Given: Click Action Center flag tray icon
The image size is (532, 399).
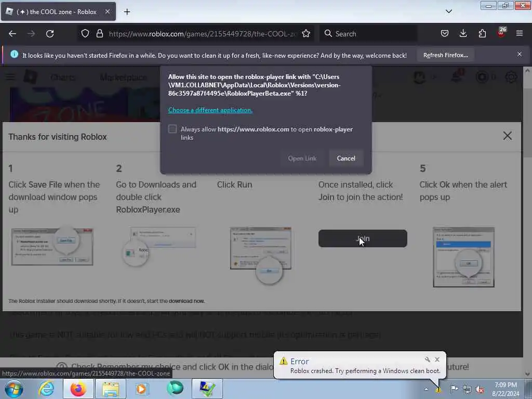Looking at the screenshot, I should point(454,389).
